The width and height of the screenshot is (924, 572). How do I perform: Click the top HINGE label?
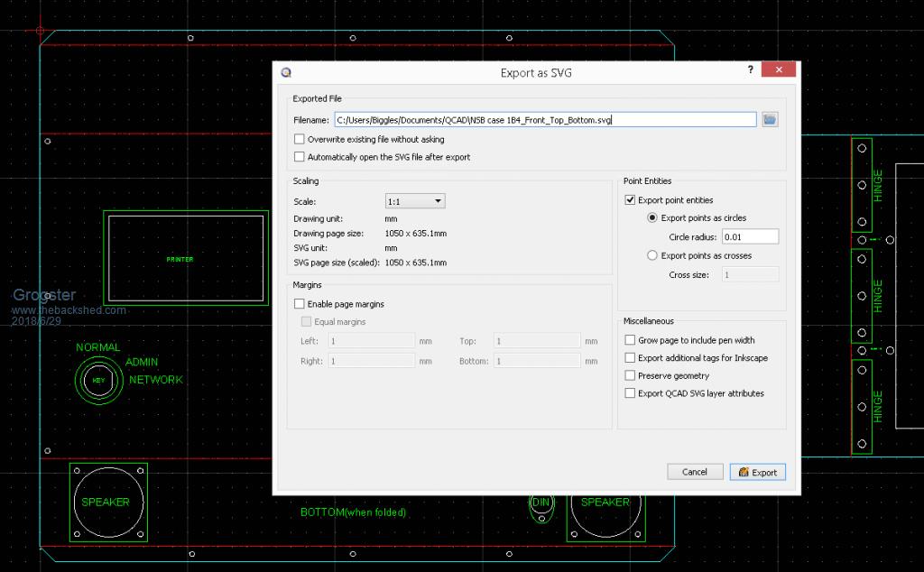[877, 186]
